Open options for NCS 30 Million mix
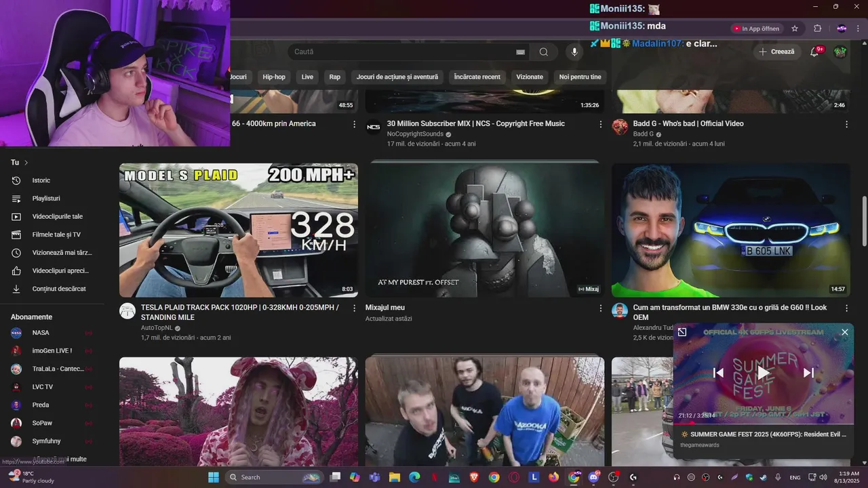The height and width of the screenshot is (488, 868). pyautogui.click(x=600, y=124)
